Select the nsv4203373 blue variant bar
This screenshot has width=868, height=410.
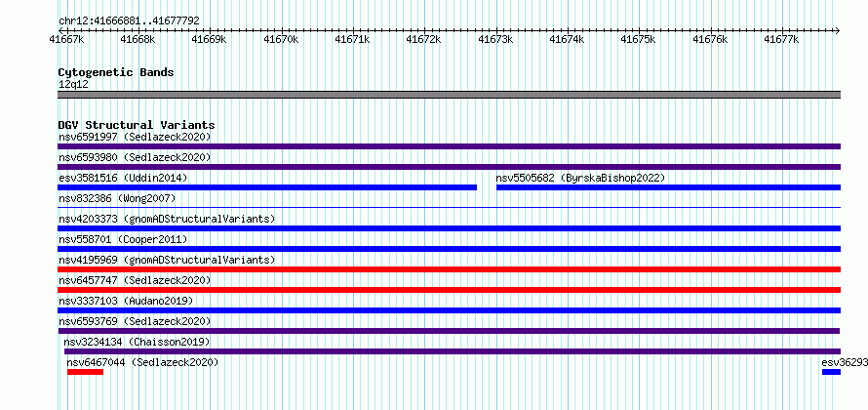tap(449, 228)
